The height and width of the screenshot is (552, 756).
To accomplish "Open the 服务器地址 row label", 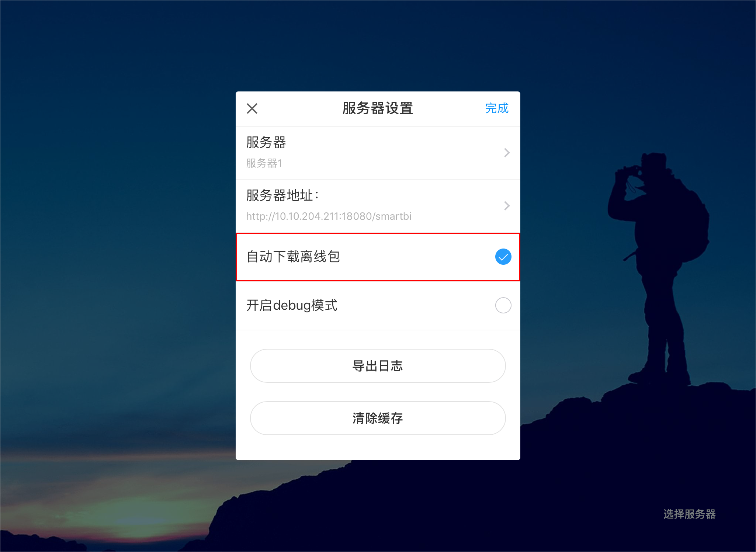I will click(x=282, y=195).
